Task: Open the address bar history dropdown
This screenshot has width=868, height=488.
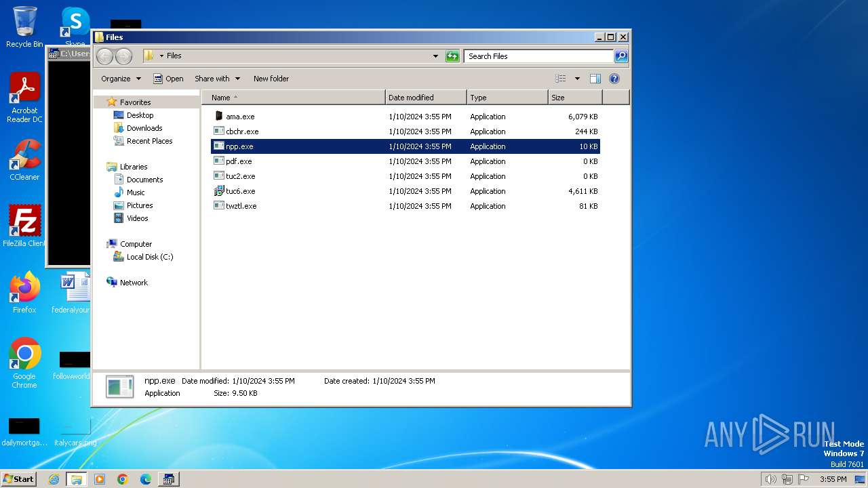Action: click(435, 56)
